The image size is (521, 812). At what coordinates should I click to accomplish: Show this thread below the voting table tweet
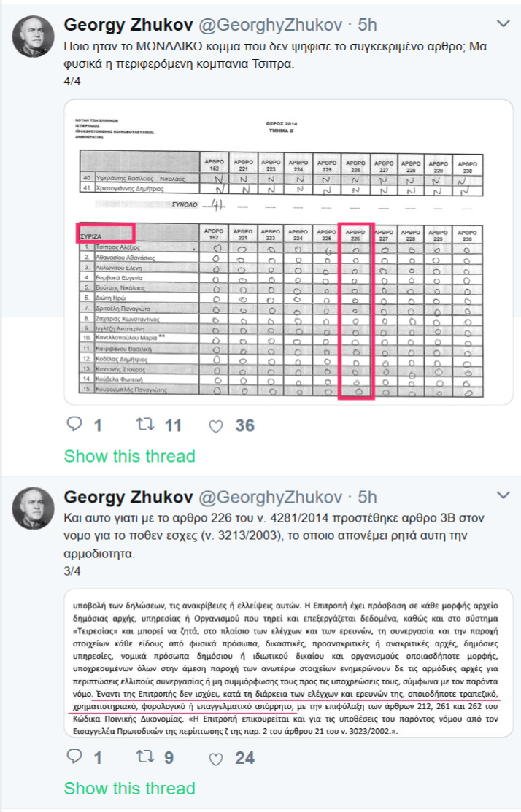(129, 457)
